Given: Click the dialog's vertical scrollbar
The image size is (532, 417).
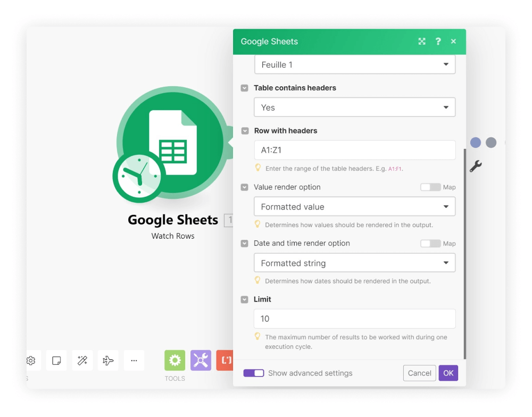Looking at the screenshot, I should 465,254.
